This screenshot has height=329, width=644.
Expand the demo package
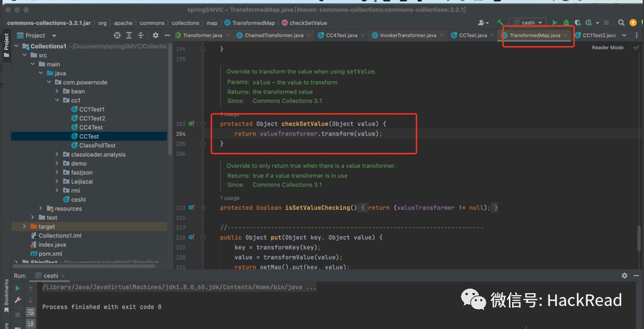tap(57, 163)
